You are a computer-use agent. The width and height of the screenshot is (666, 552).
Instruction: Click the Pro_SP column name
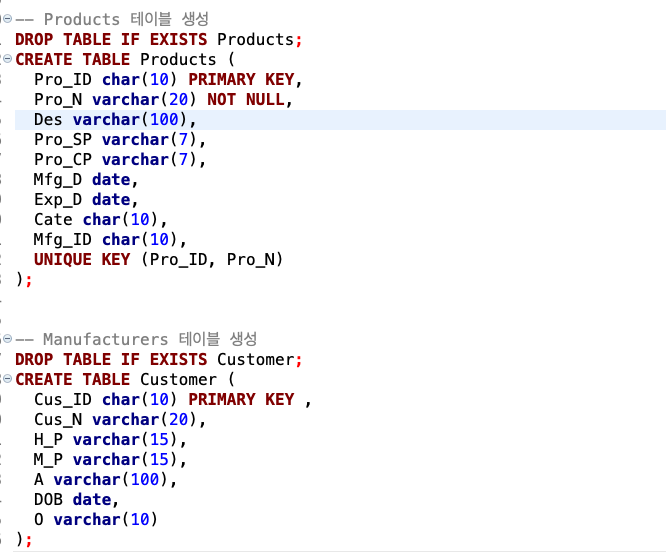click(63, 139)
